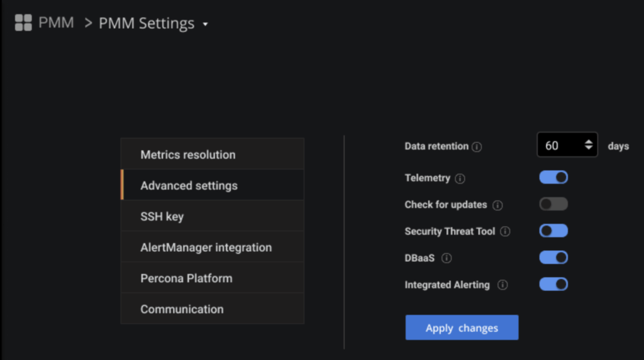Click info icon beside Check for updates
This screenshot has height=360, width=644.
(497, 205)
